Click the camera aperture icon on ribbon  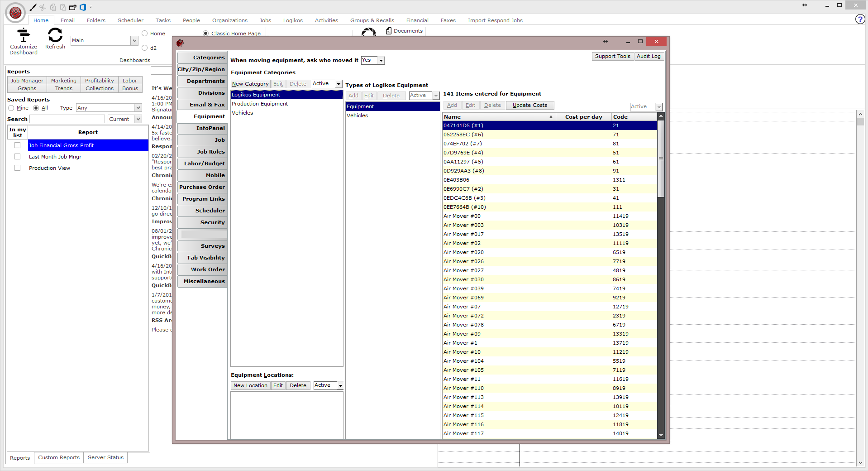(369, 32)
